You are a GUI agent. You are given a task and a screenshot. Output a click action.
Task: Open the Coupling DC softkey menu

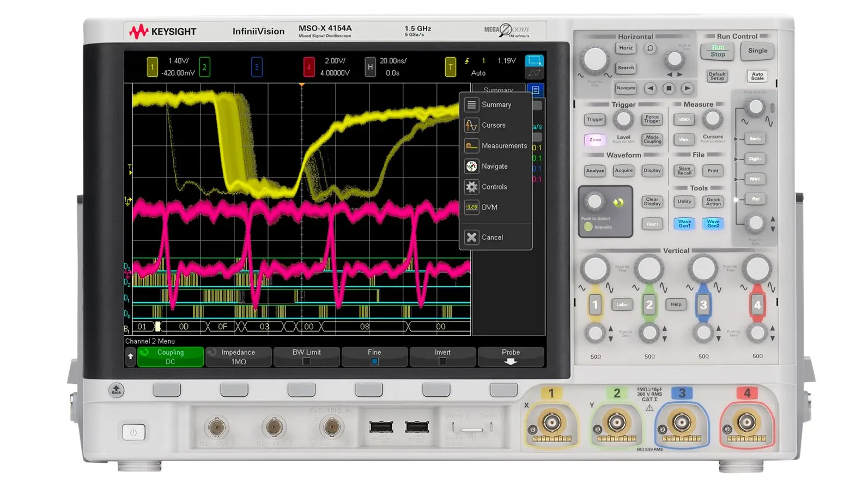click(171, 357)
